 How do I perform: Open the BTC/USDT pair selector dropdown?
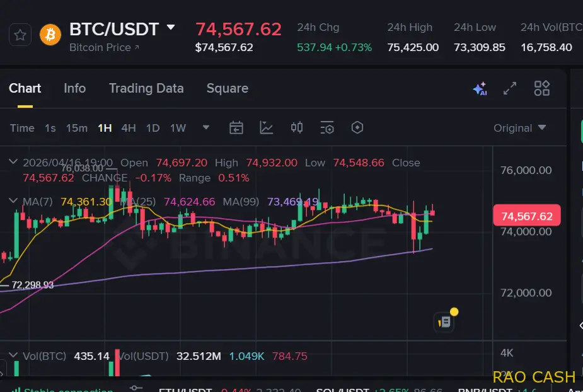click(x=170, y=28)
